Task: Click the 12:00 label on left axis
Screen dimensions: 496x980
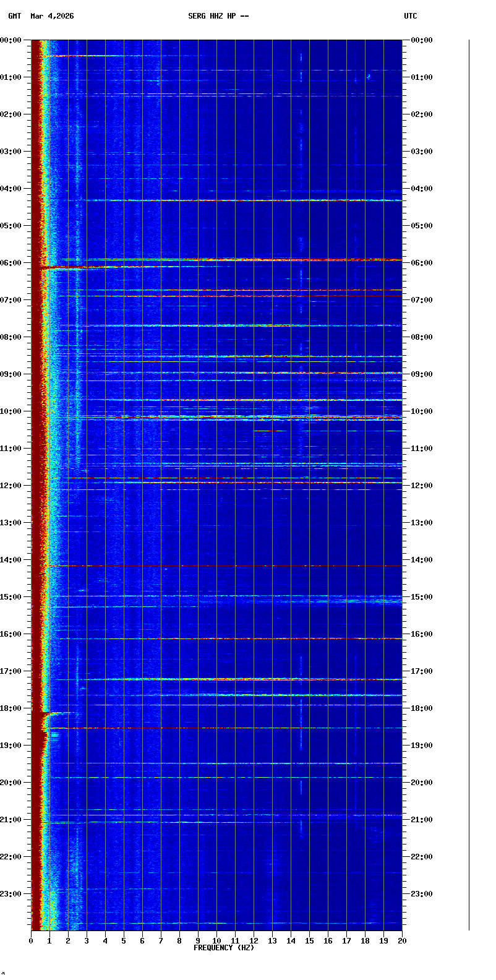Action: [11, 486]
